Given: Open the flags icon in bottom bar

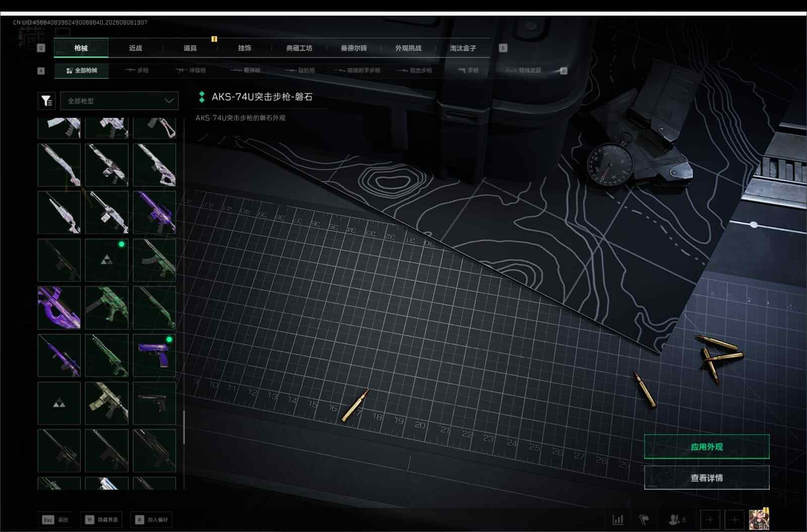Looking at the screenshot, I should (x=644, y=519).
